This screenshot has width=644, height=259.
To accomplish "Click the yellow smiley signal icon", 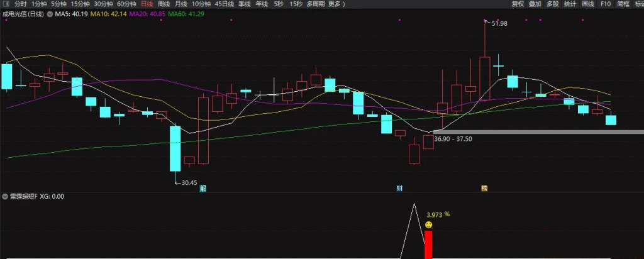I will click(x=429, y=224).
